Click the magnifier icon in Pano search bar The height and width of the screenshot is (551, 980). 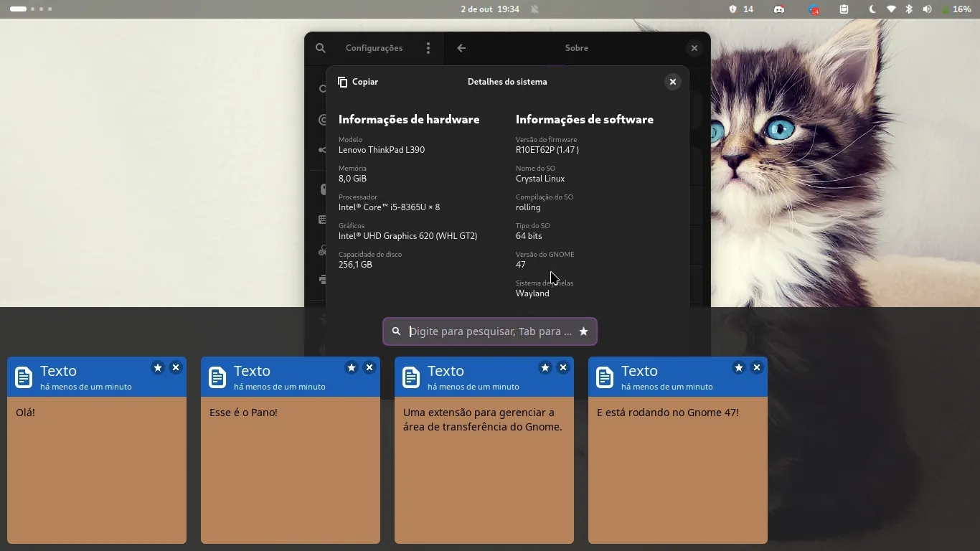pyautogui.click(x=396, y=331)
